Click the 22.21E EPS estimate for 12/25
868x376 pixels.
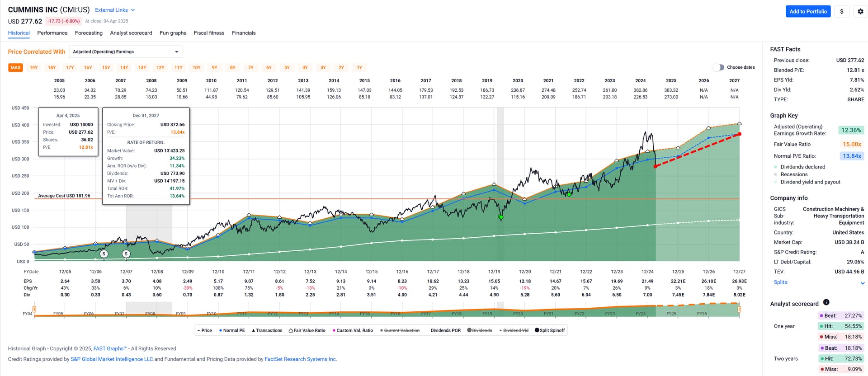click(678, 281)
